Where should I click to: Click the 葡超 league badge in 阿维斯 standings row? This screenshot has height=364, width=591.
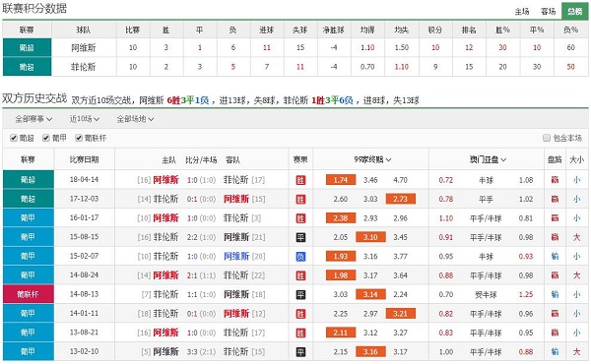27,47
